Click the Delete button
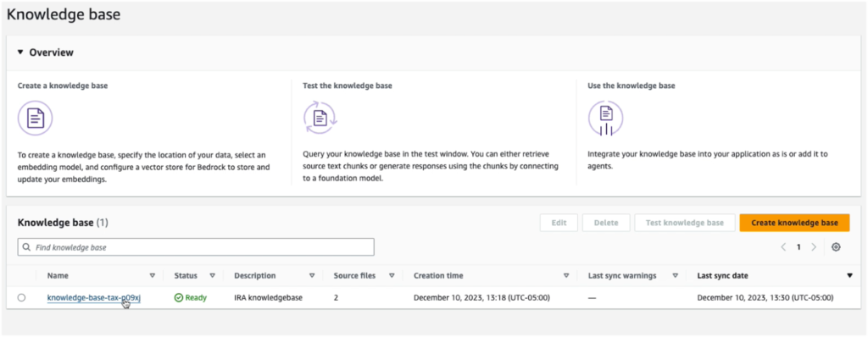Screen dimensions: 868x337 pyautogui.click(x=606, y=223)
